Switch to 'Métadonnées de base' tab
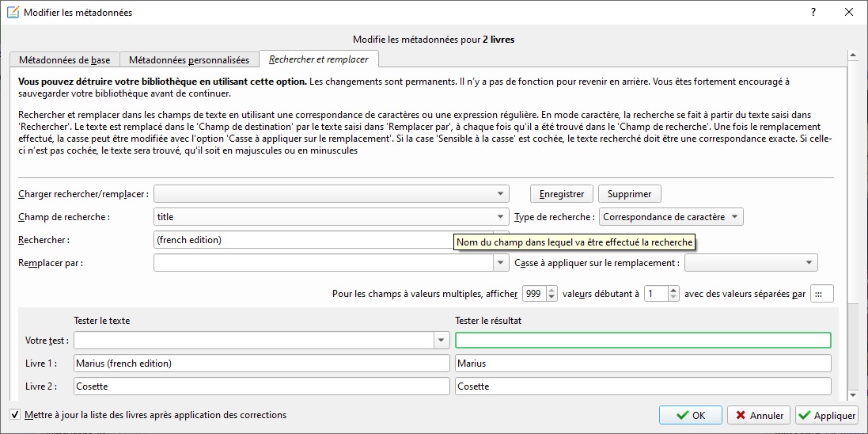 point(65,60)
